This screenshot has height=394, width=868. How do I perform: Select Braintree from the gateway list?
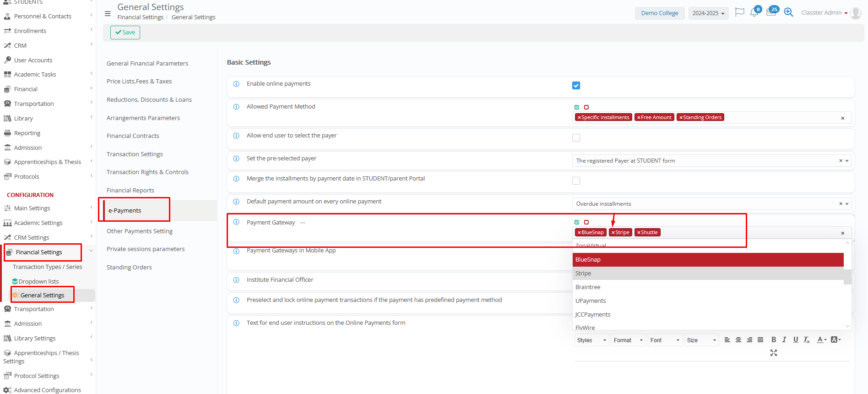pyautogui.click(x=588, y=287)
